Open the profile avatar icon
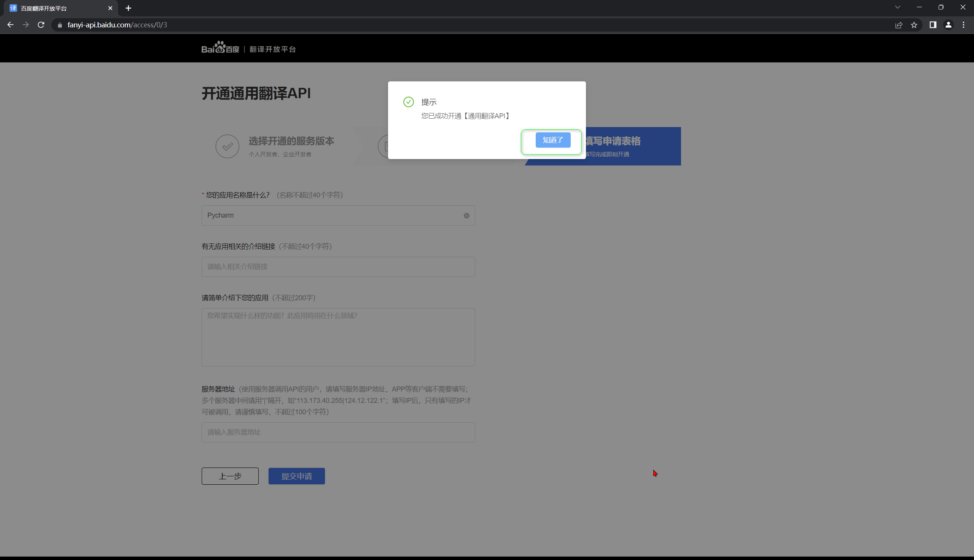The height and width of the screenshot is (560, 974). pos(949,25)
